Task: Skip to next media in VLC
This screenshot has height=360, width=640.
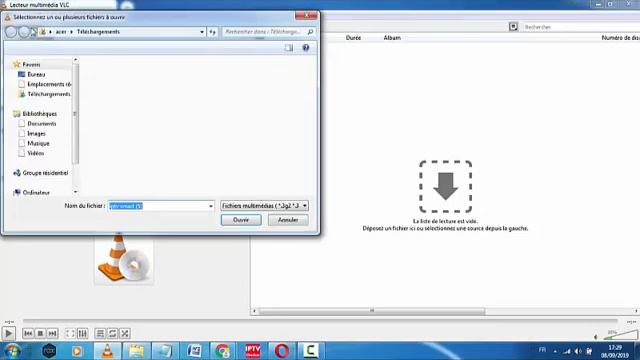Action: point(52,333)
